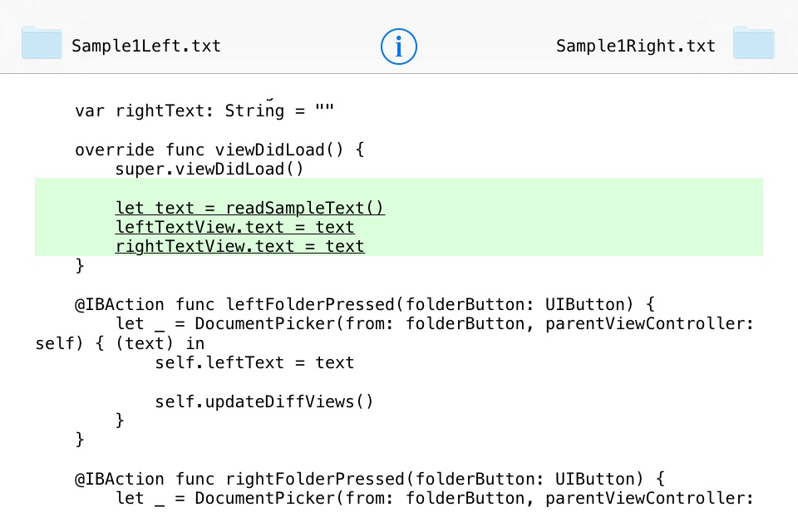Viewport: 798px width, 532px height.
Task: Click the 'self.updateDiffViews()' line
Action: pos(264,401)
